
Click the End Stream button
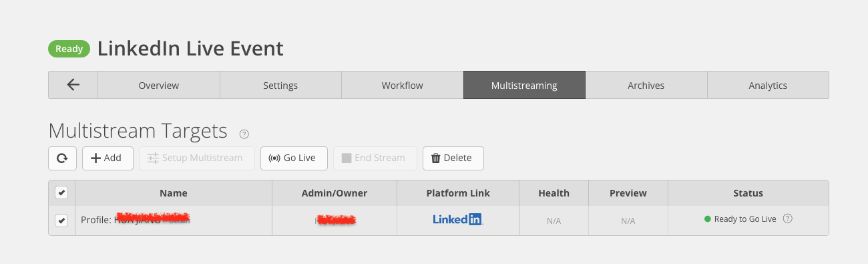click(375, 158)
